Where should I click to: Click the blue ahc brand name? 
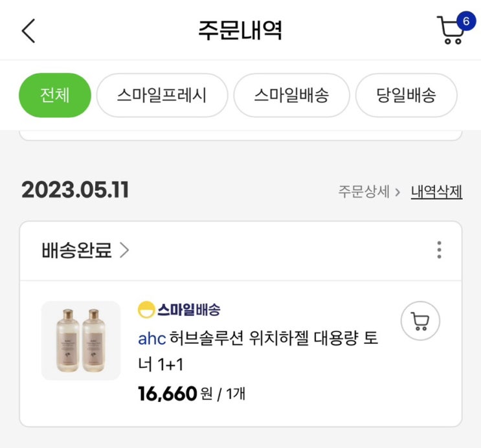coord(152,339)
